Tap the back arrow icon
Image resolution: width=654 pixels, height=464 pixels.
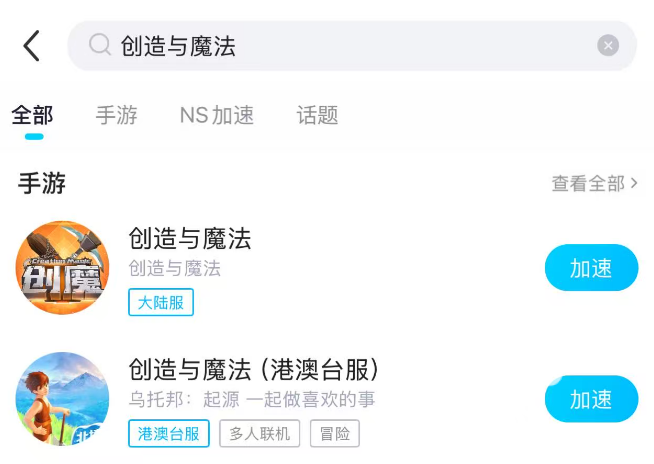pos(32,46)
